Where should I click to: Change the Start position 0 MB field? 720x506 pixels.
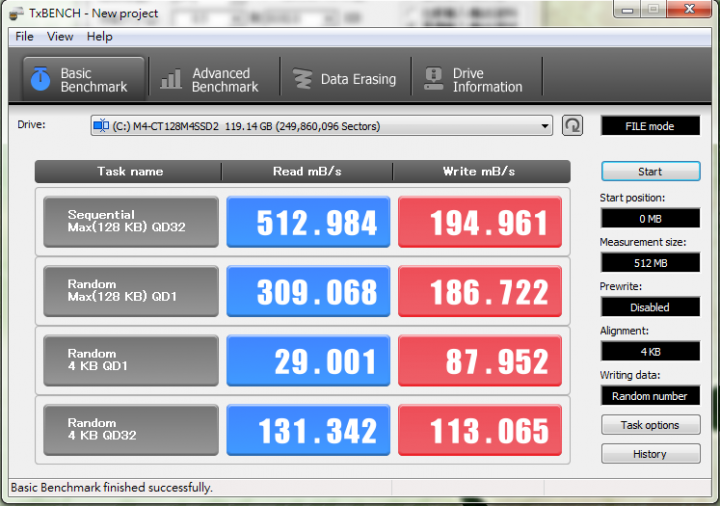650,219
